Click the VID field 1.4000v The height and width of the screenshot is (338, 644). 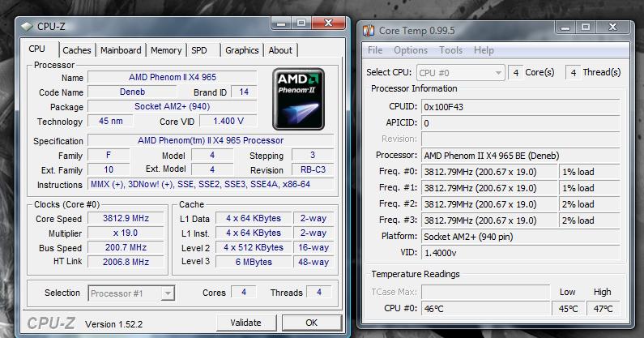tap(520, 253)
